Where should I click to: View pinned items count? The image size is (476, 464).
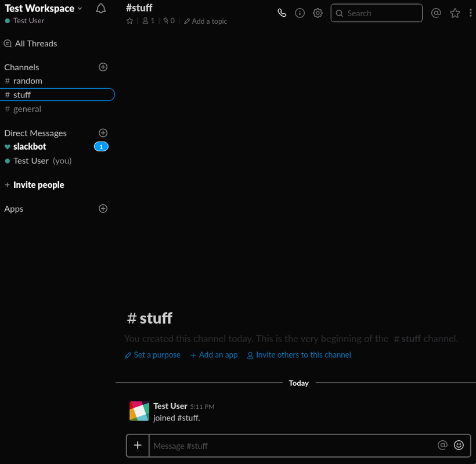pos(169,21)
